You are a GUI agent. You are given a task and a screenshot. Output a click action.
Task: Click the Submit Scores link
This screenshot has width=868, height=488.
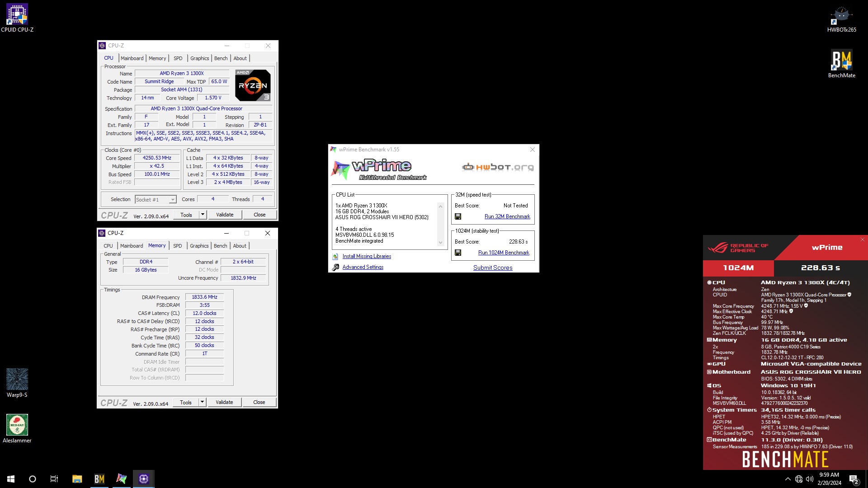coord(493,268)
